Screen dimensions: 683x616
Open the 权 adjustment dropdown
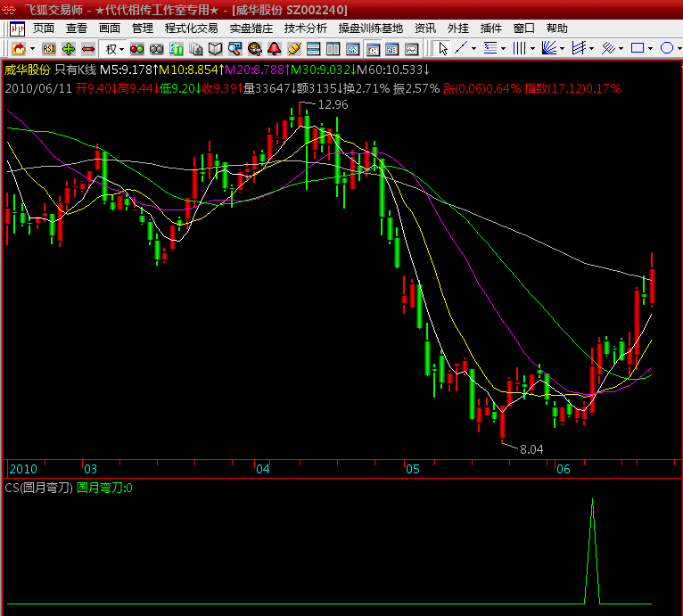click(114, 49)
